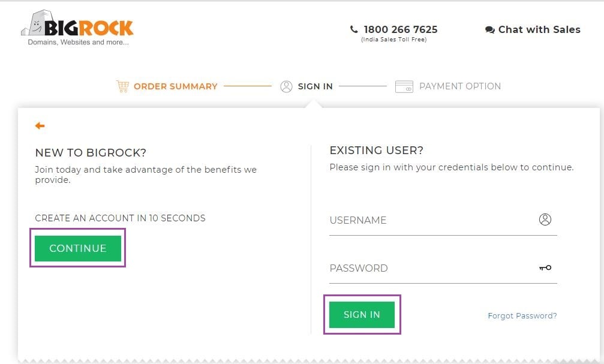Viewport: 604px width, 364px height.
Task: Click the shopping cart icon beside Order Summary
Action: [124, 86]
